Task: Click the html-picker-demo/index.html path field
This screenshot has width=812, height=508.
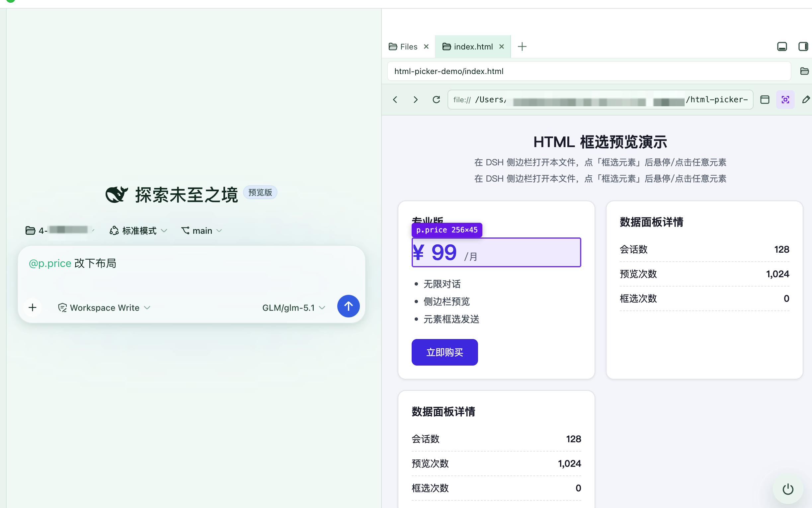Action: click(x=589, y=71)
